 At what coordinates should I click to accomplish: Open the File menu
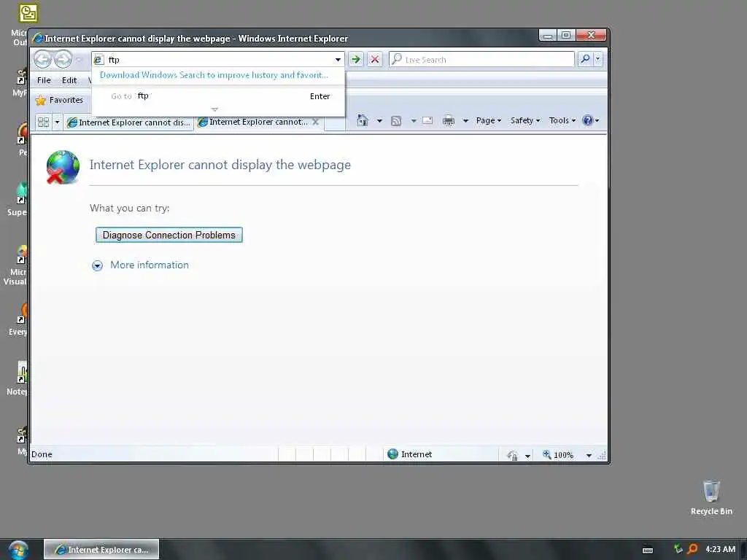pyautogui.click(x=44, y=80)
